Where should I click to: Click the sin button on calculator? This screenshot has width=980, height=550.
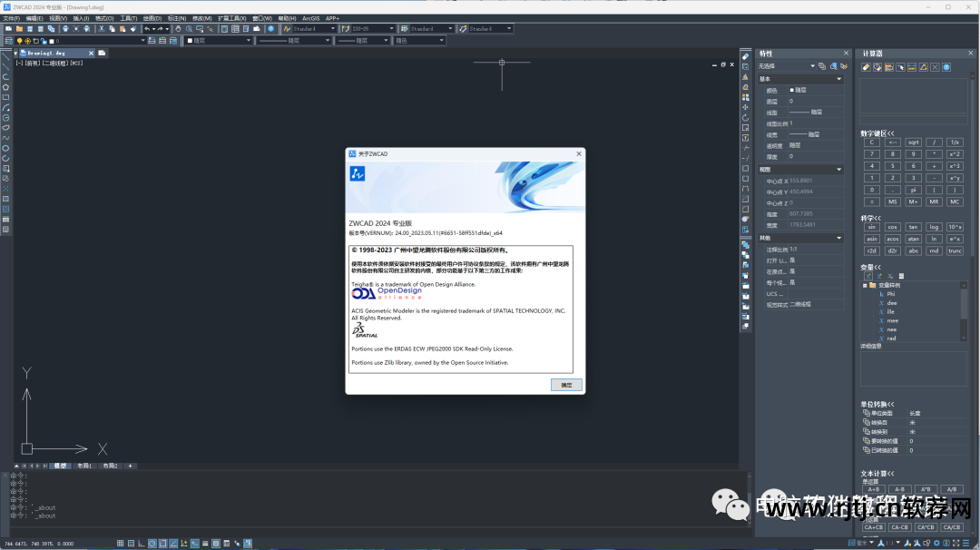pos(872,227)
